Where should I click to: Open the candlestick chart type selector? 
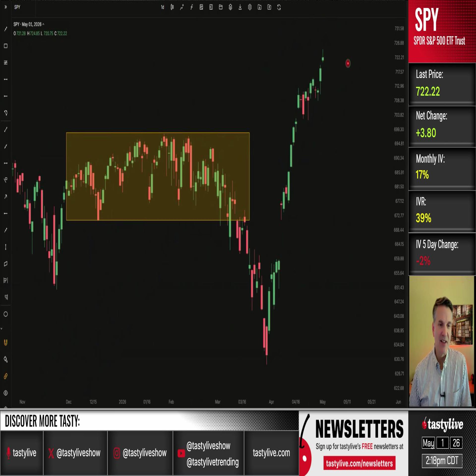(172, 7)
